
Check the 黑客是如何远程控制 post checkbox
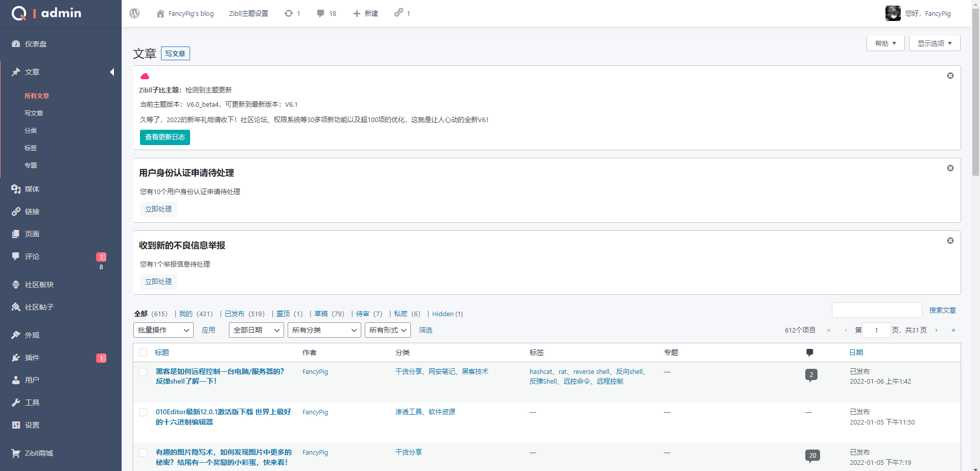coord(143,372)
